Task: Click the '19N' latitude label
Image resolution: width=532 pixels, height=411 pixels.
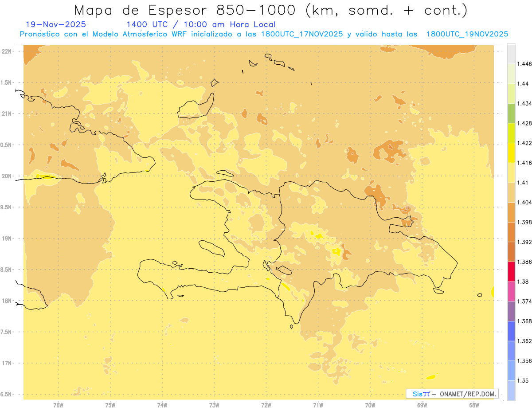Action: (x=7, y=238)
